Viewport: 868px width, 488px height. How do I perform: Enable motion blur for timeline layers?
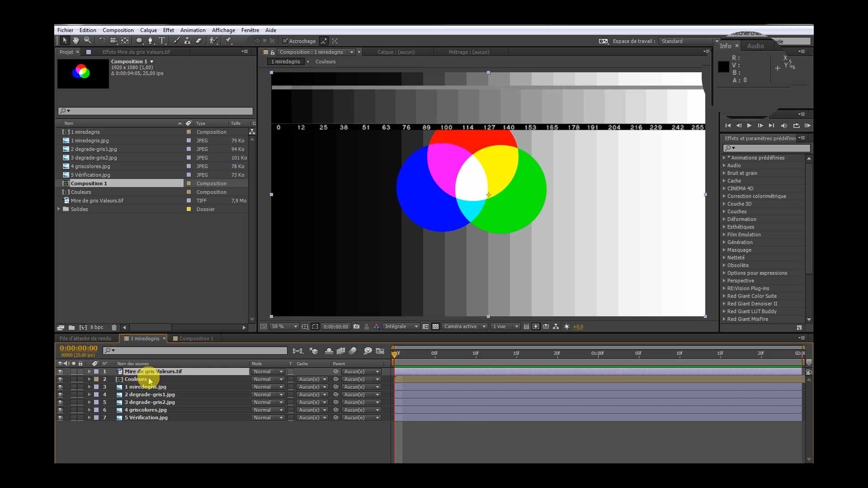pos(353,351)
